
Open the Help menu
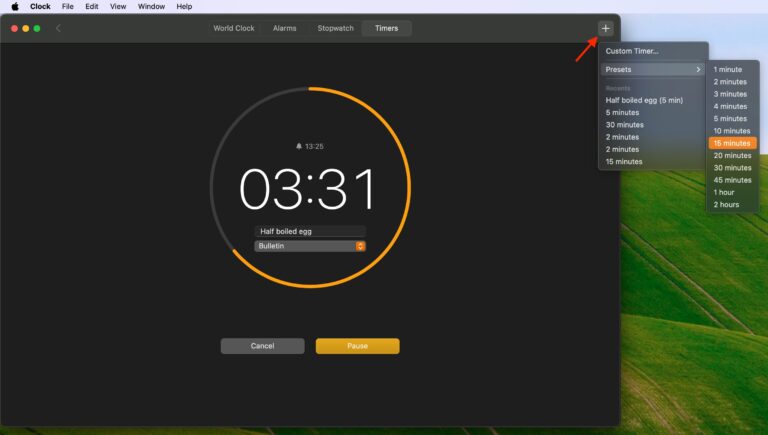tap(184, 6)
